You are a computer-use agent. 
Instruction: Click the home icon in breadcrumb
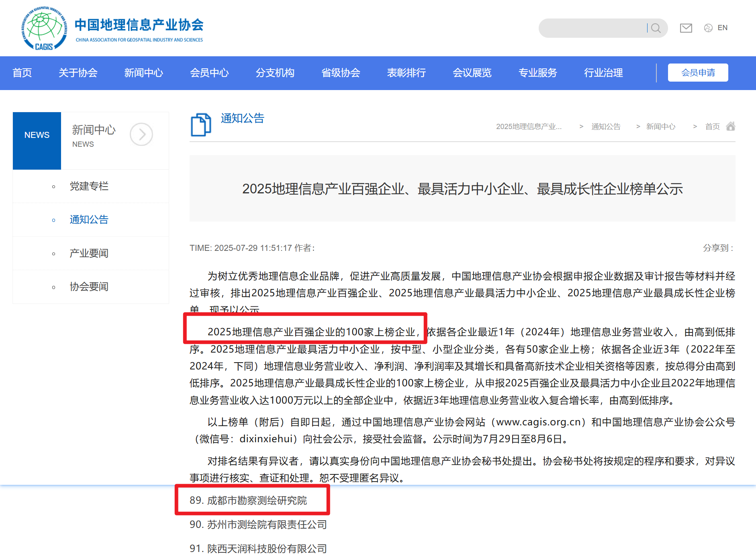pos(731,126)
